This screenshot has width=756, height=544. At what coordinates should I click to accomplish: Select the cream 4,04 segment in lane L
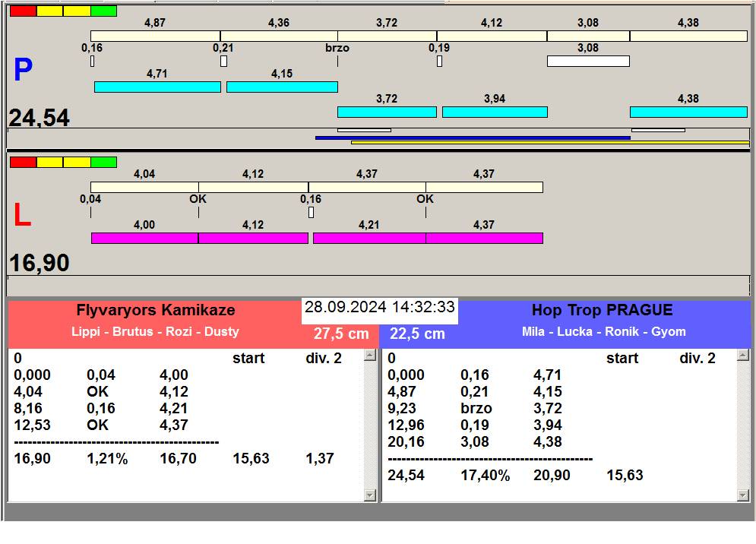click(144, 187)
